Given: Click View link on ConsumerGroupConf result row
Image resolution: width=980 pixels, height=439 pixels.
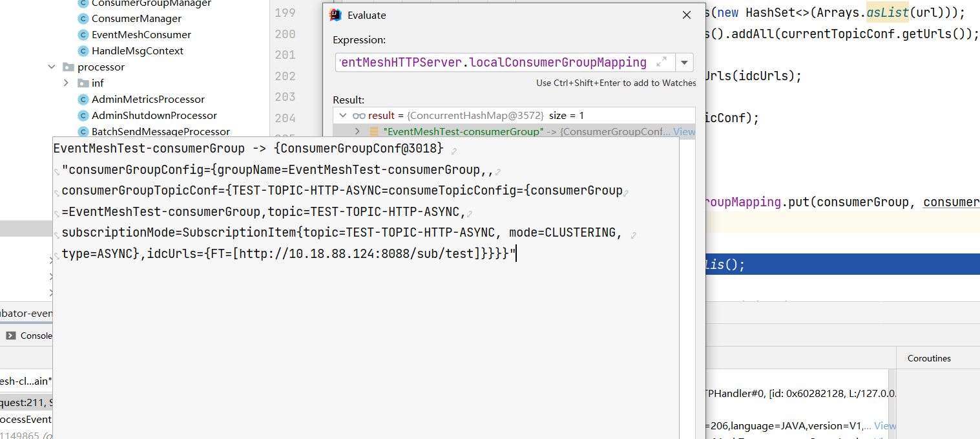Looking at the screenshot, I should (x=684, y=132).
